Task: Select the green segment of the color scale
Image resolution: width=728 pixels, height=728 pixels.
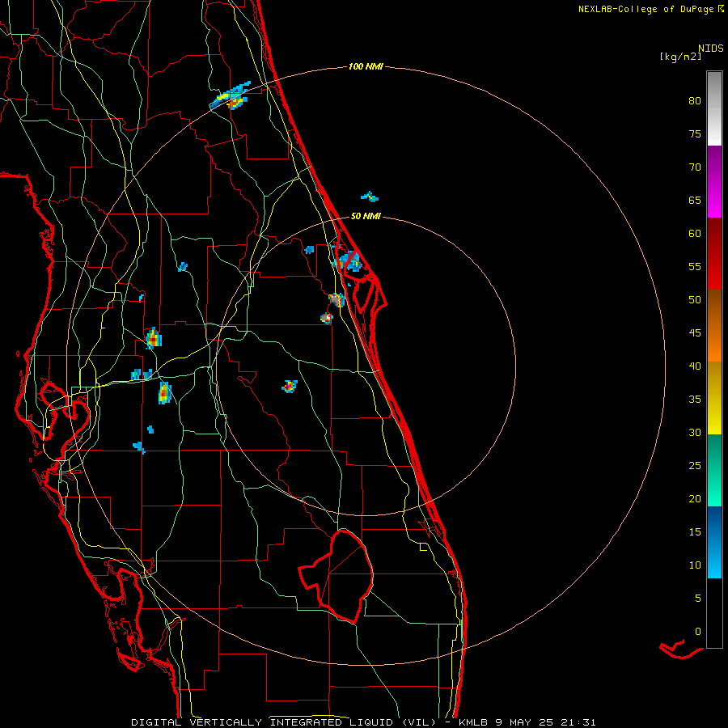Action: [714, 470]
